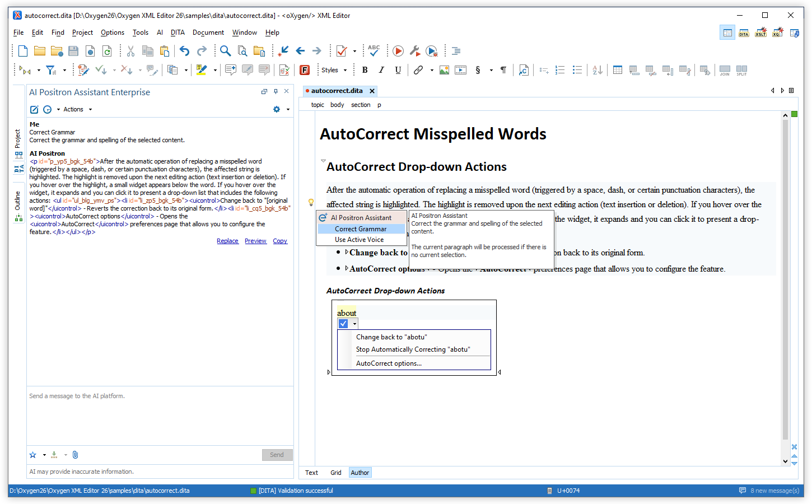Viewport: 812px width, 504px height.
Task: Switch to the DITA perspective button
Action: tap(744, 32)
